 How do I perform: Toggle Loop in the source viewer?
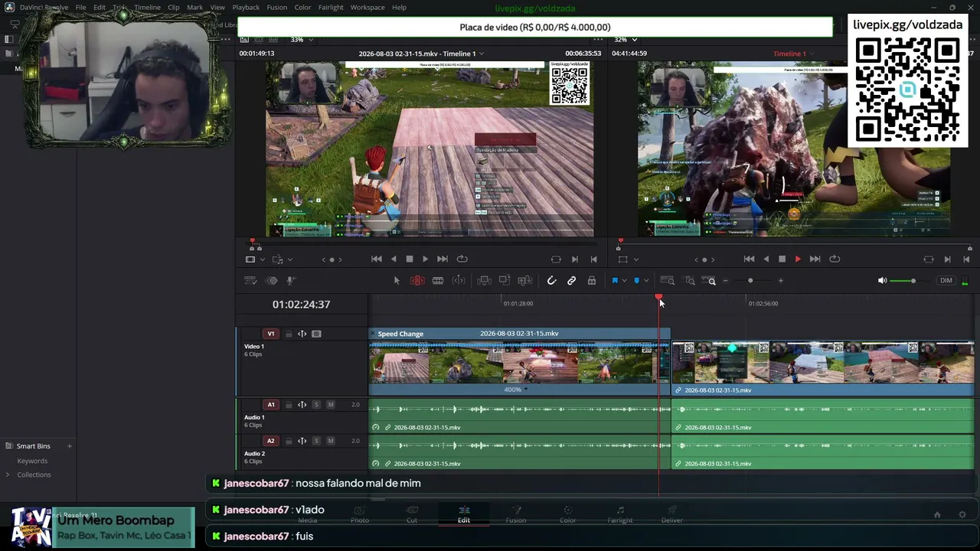(462, 259)
